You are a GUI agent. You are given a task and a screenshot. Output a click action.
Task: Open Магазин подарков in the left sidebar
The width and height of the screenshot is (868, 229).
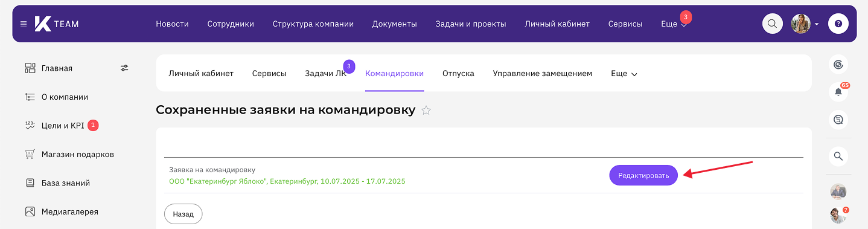coord(78,154)
